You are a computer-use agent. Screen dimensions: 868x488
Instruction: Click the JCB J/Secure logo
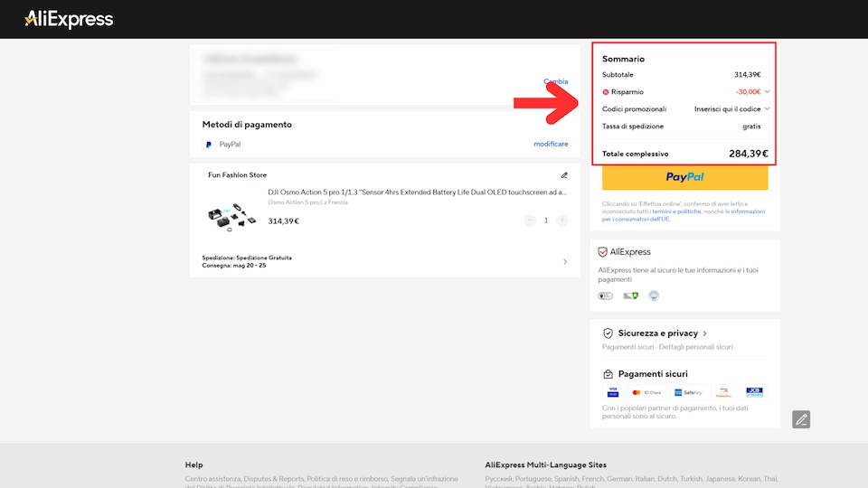point(754,392)
